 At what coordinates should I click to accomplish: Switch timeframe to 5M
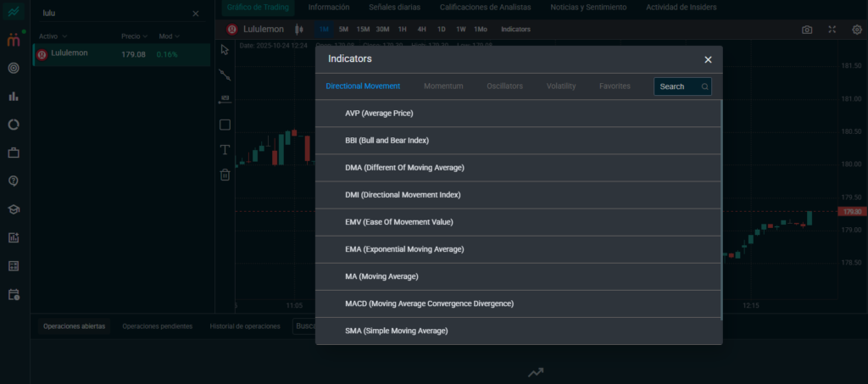pos(343,29)
